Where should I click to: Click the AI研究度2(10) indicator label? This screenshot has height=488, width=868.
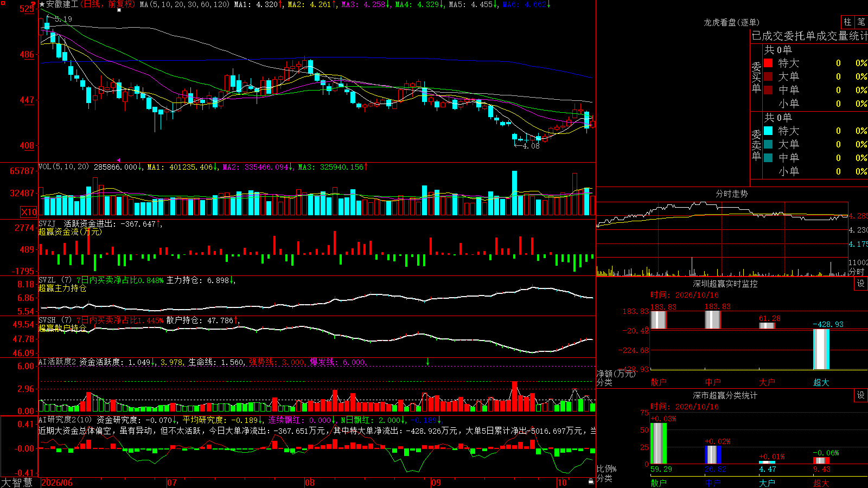(x=65, y=420)
